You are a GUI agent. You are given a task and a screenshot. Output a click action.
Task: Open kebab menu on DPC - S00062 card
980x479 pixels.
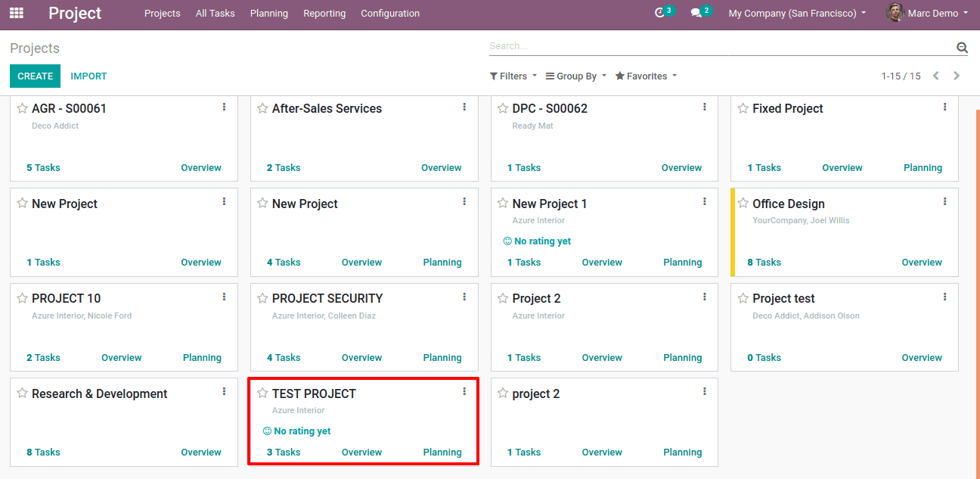tap(705, 107)
